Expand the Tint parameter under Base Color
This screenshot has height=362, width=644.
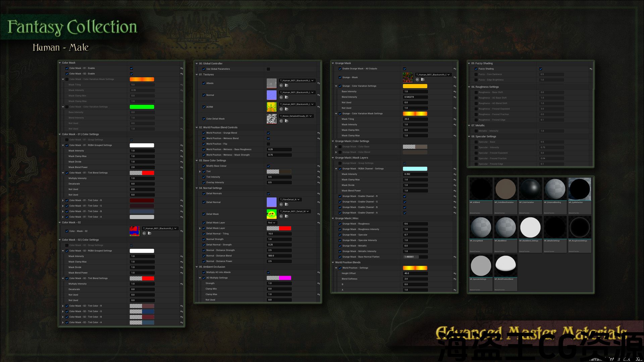200,172
